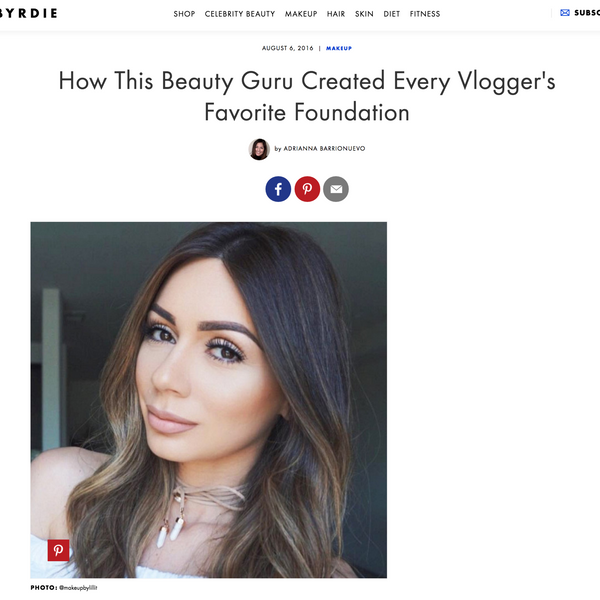Viewport: 600px width, 600px height.
Task: Go to Makeup navigation item
Action: pos(301,14)
